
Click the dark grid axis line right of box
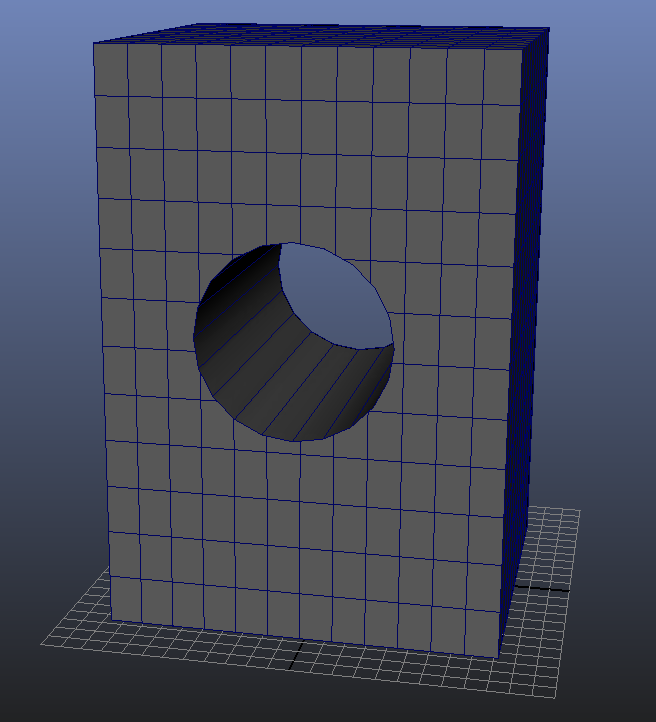(x=545, y=589)
